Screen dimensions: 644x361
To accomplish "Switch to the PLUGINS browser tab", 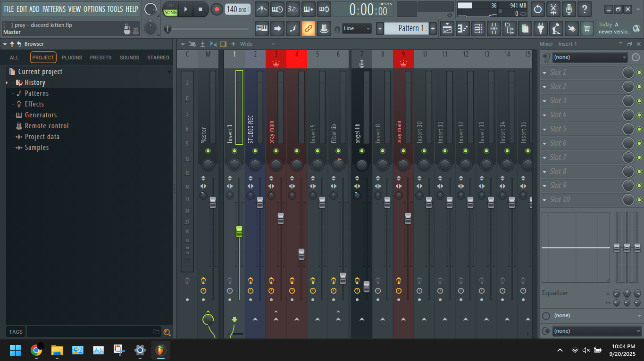I will click(72, 57).
